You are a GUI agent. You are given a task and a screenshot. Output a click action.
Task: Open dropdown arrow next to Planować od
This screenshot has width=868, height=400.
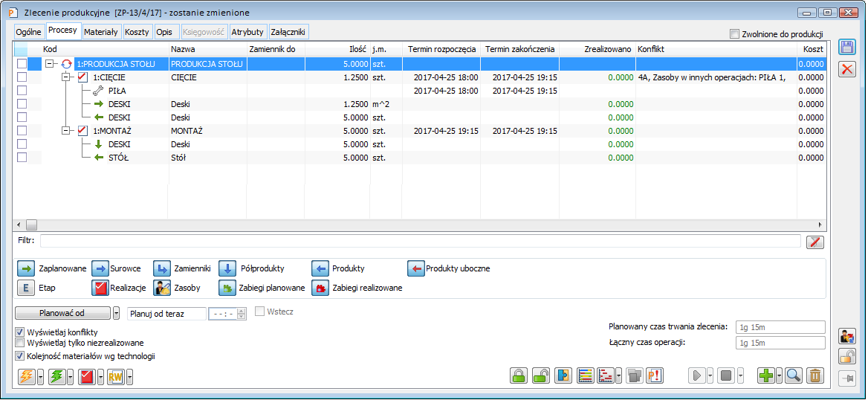pyautogui.click(x=117, y=313)
